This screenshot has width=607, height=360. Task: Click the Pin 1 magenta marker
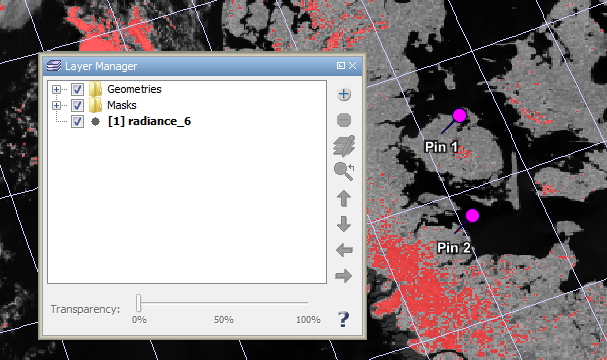460,115
